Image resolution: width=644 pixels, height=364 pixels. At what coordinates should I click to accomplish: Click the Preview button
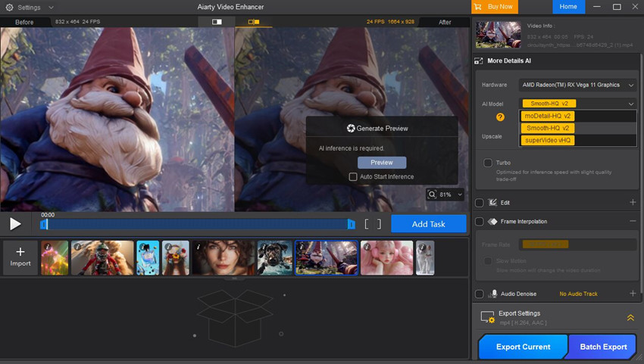tap(382, 163)
